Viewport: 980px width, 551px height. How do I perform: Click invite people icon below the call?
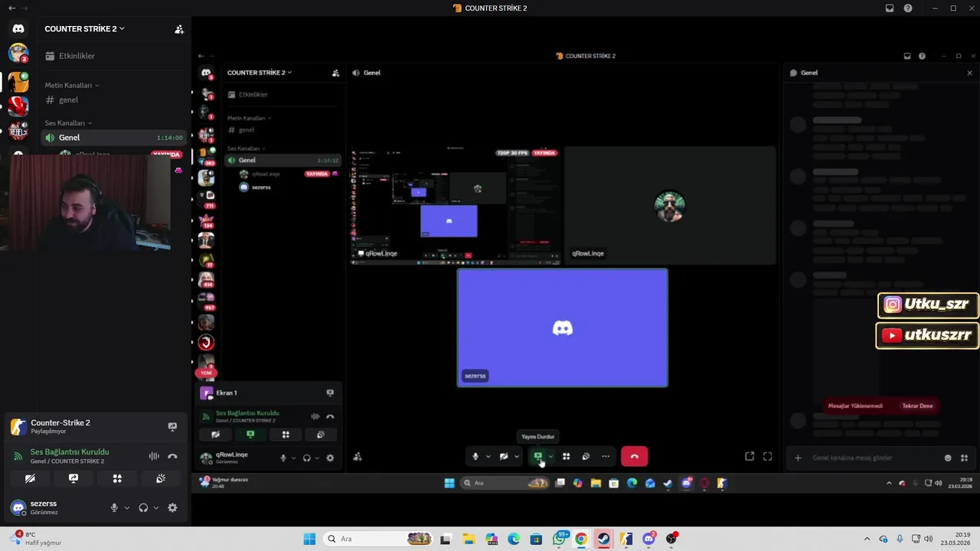coord(358,457)
